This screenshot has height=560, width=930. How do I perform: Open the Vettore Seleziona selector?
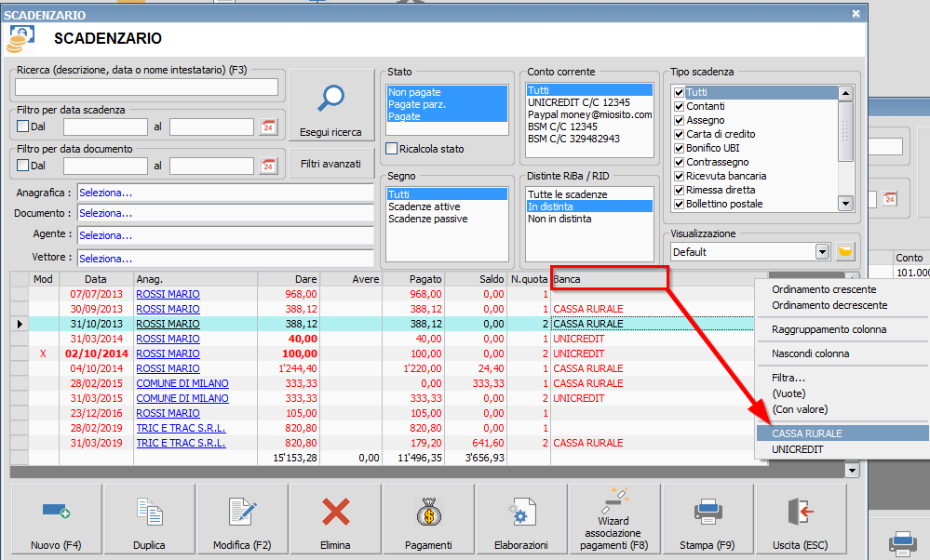225,259
